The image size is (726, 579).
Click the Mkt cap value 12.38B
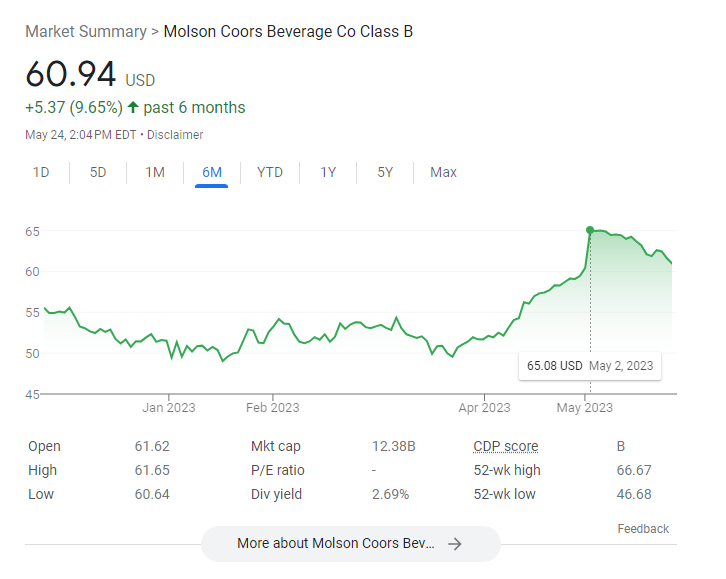point(394,446)
